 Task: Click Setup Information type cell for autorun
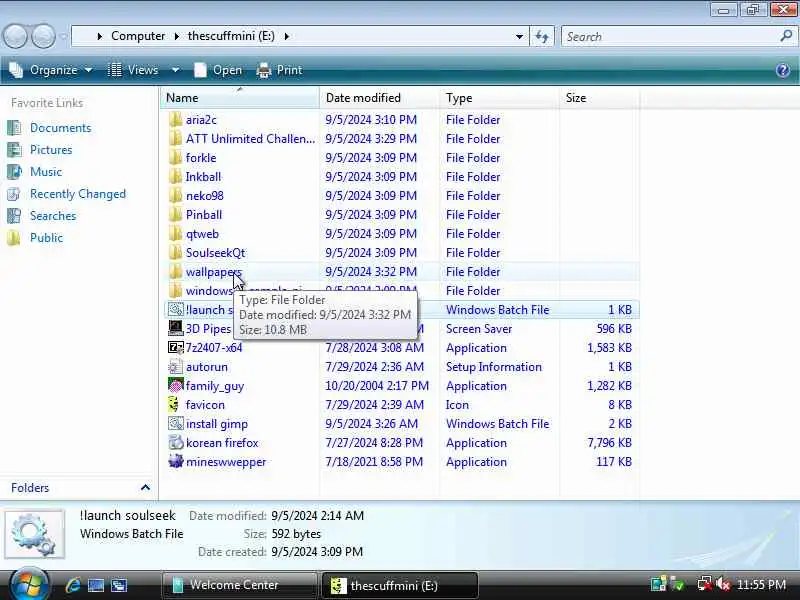pyautogui.click(x=494, y=367)
